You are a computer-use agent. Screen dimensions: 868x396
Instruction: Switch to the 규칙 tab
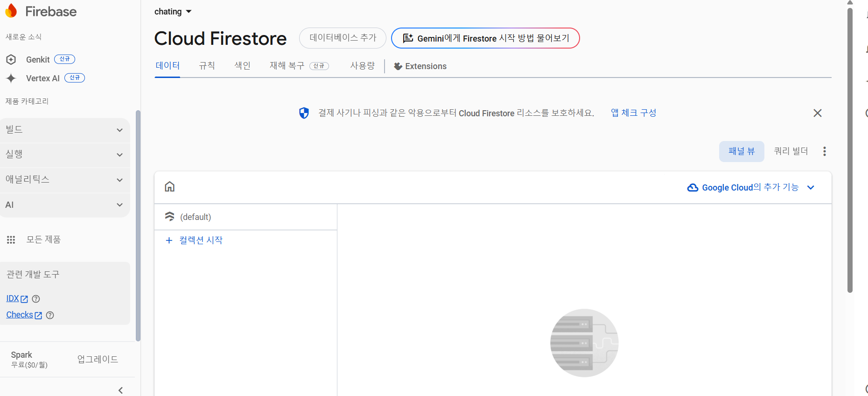point(207,66)
